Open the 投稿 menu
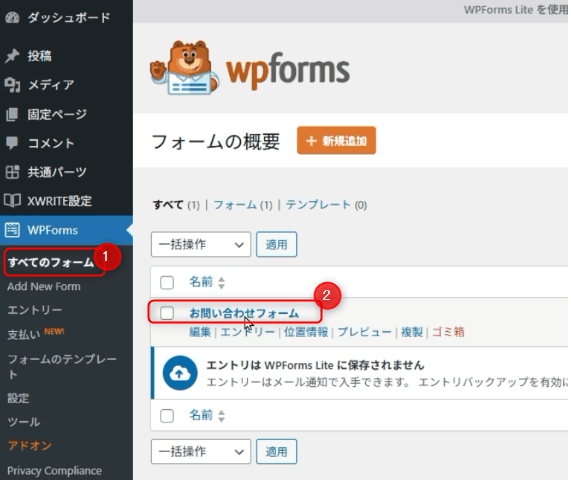Image resolution: width=571 pixels, height=480 pixels. tap(39, 56)
